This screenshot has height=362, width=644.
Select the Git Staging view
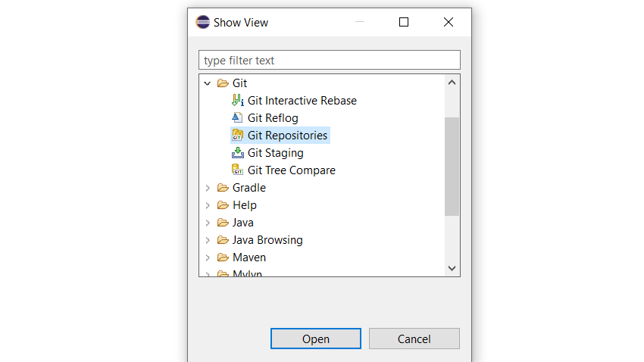pyautogui.click(x=275, y=153)
